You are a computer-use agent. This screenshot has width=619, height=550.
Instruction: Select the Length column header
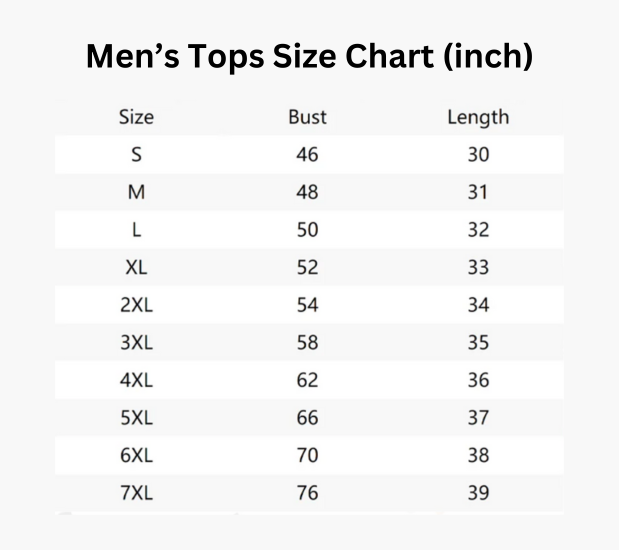[478, 117]
